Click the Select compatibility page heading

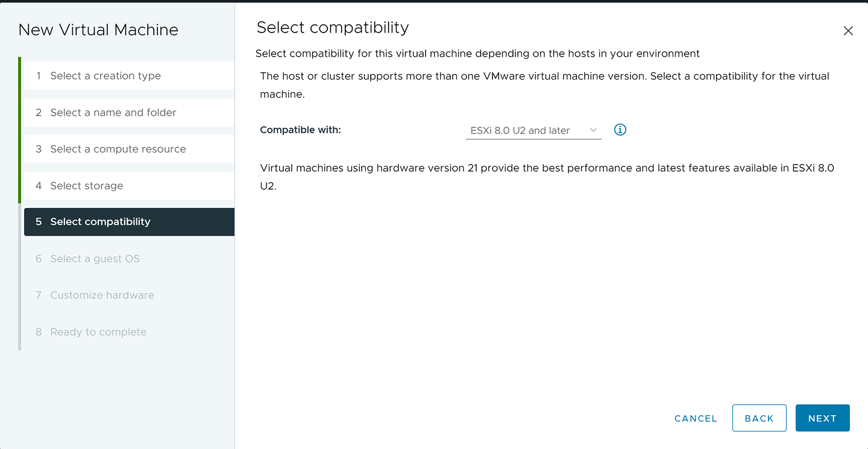point(332,27)
